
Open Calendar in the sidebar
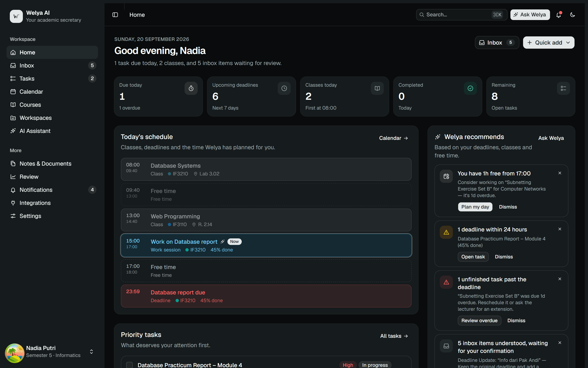coord(52,92)
